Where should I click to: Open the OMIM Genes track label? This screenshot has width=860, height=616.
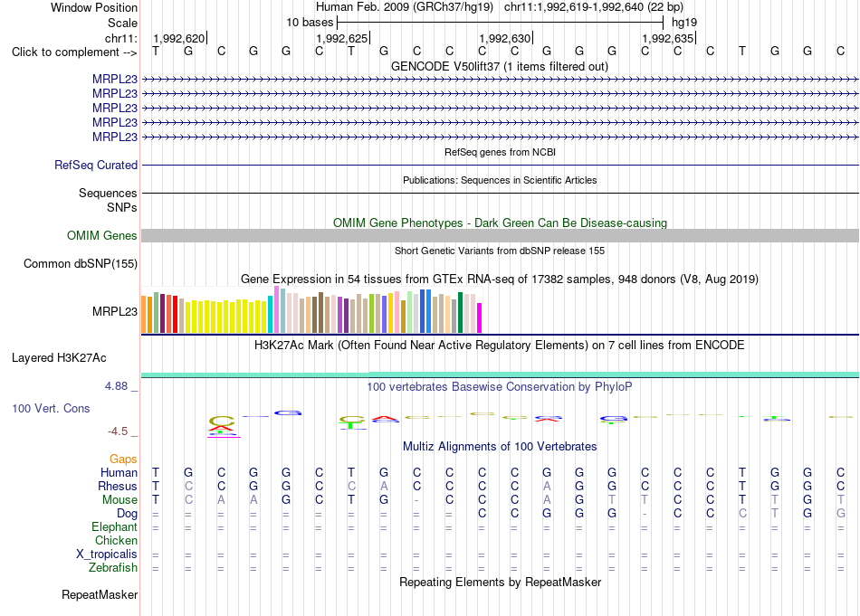click(x=102, y=236)
